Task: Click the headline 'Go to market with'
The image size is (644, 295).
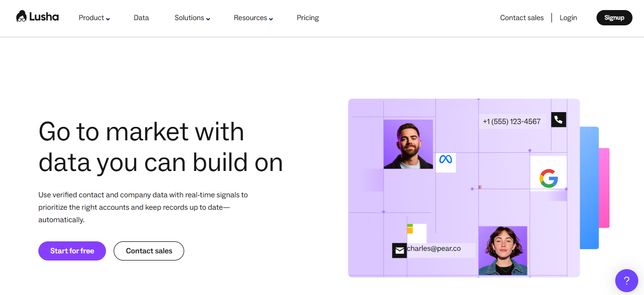Action: pos(141,131)
